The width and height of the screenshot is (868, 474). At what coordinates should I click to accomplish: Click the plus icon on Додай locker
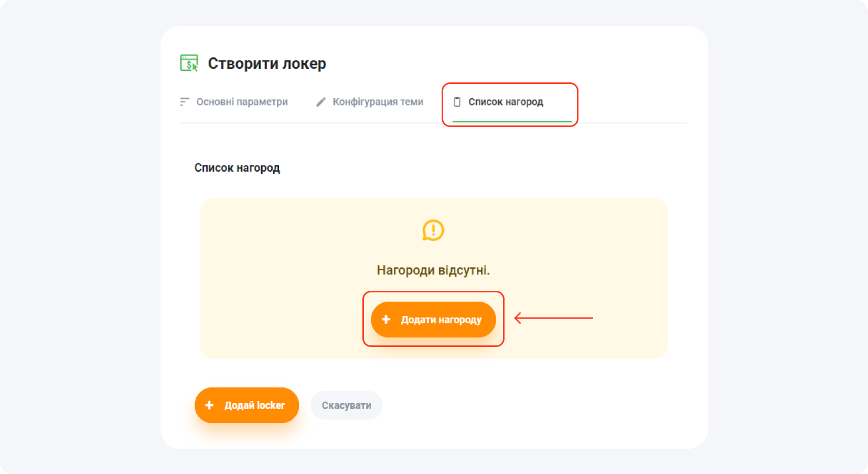click(210, 405)
